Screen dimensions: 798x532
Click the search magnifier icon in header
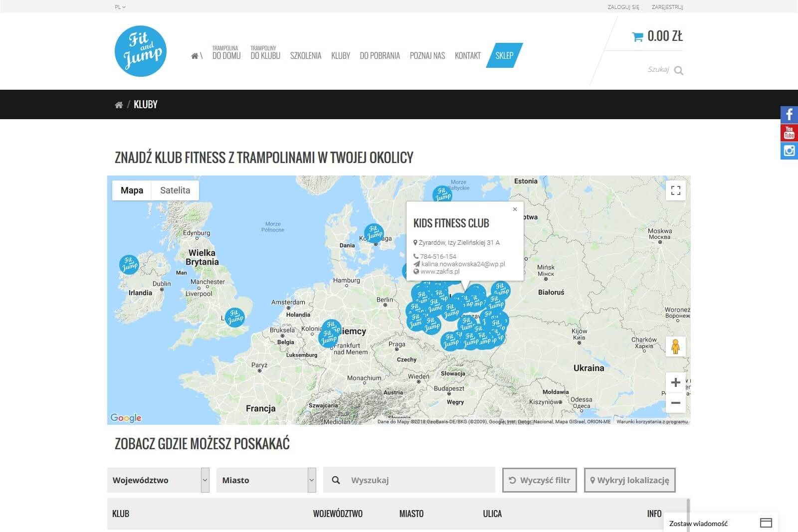tap(678, 70)
